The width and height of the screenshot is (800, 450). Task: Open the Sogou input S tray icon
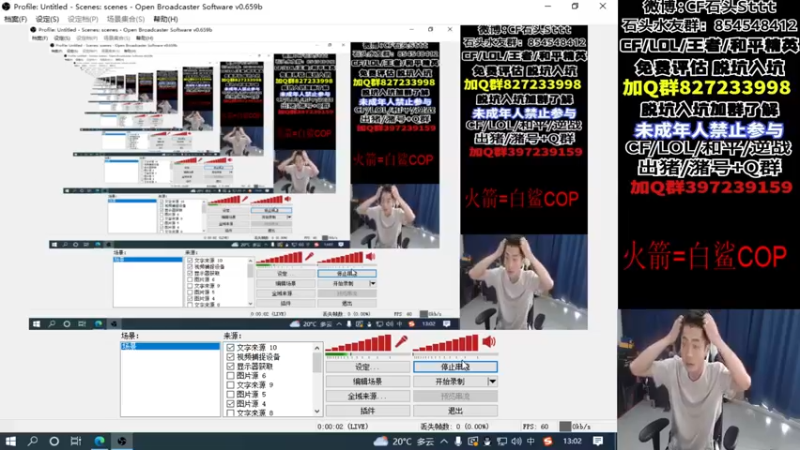547,441
